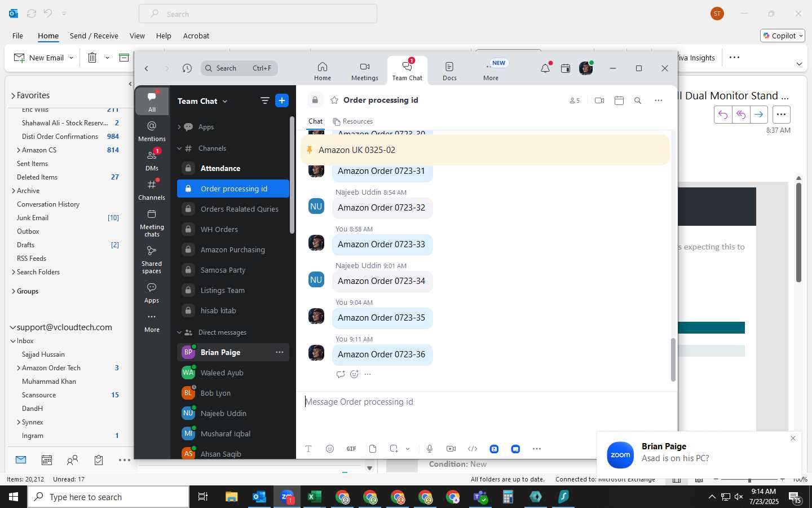Open Zoom history clock icon
The width and height of the screenshot is (812, 508).
(187, 68)
